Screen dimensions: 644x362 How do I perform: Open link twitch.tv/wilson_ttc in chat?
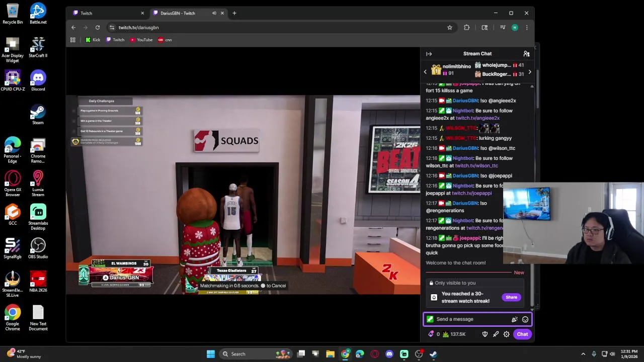click(476, 165)
